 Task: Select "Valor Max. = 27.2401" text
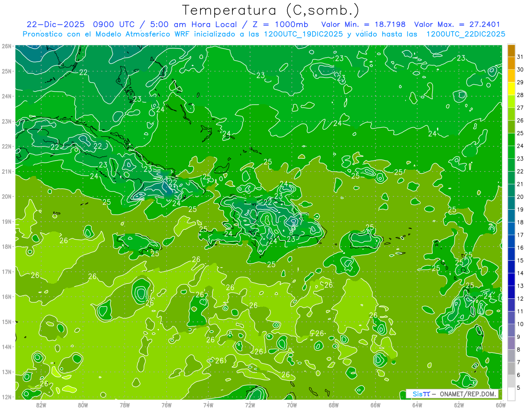(457, 24)
